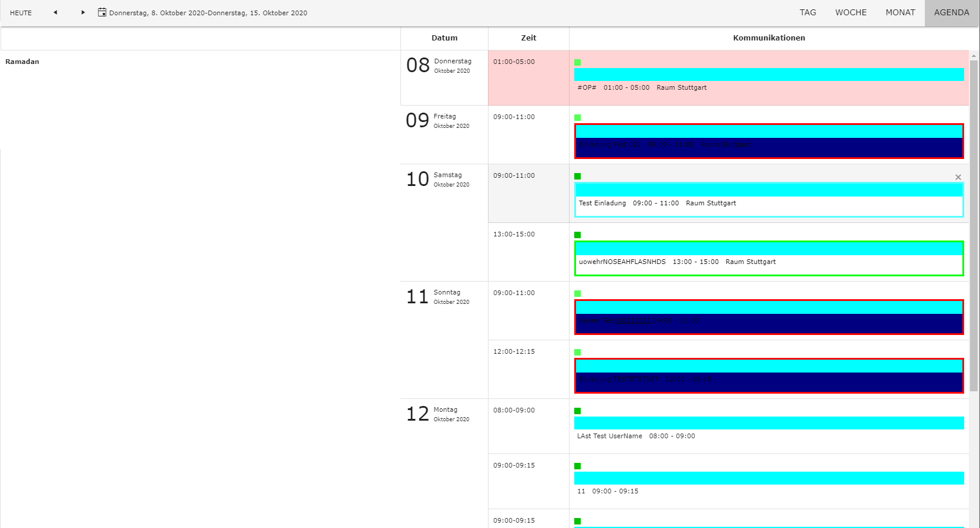Click green status square on 08 Donnerstag event
Viewport: 980px width, 528px height.
click(577, 62)
